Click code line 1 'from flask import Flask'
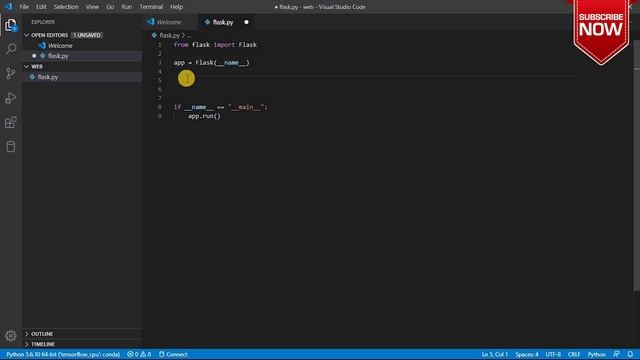 coord(215,45)
